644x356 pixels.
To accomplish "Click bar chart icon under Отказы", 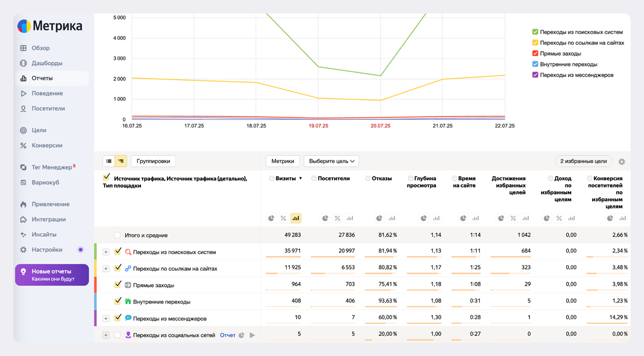I will click(392, 218).
